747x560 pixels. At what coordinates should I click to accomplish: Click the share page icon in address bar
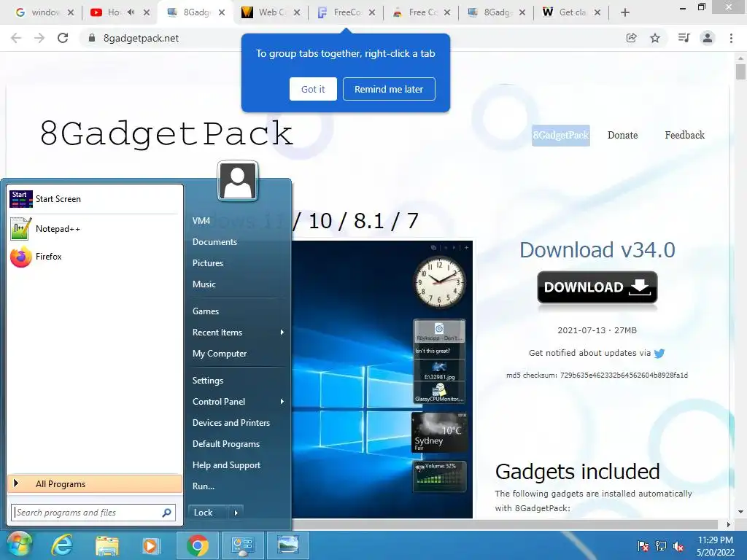(x=631, y=38)
